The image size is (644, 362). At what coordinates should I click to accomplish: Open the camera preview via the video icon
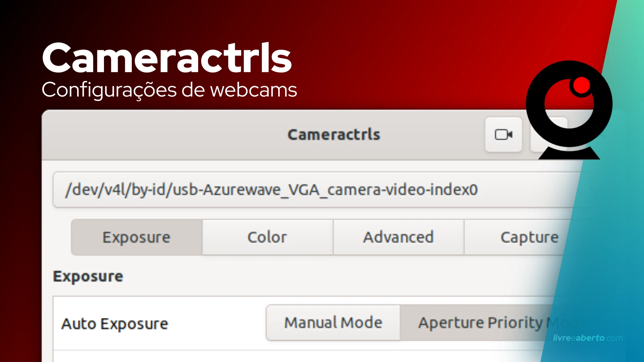[503, 135]
